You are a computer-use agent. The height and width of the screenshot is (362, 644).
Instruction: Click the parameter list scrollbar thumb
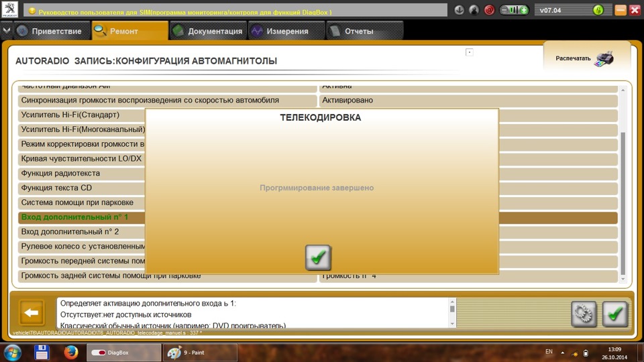tap(623, 203)
